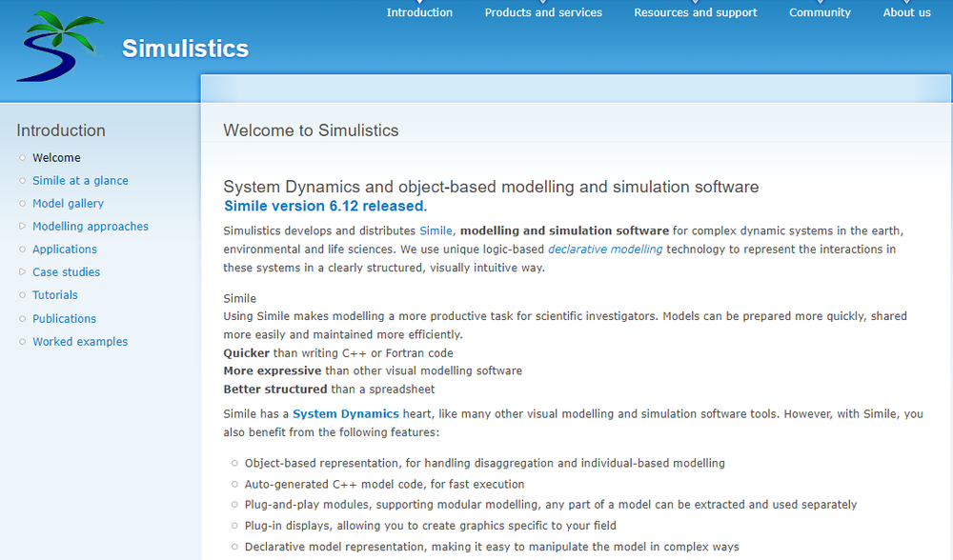This screenshot has width=953, height=560.
Task: Open Worked examples page
Action: [x=80, y=341]
